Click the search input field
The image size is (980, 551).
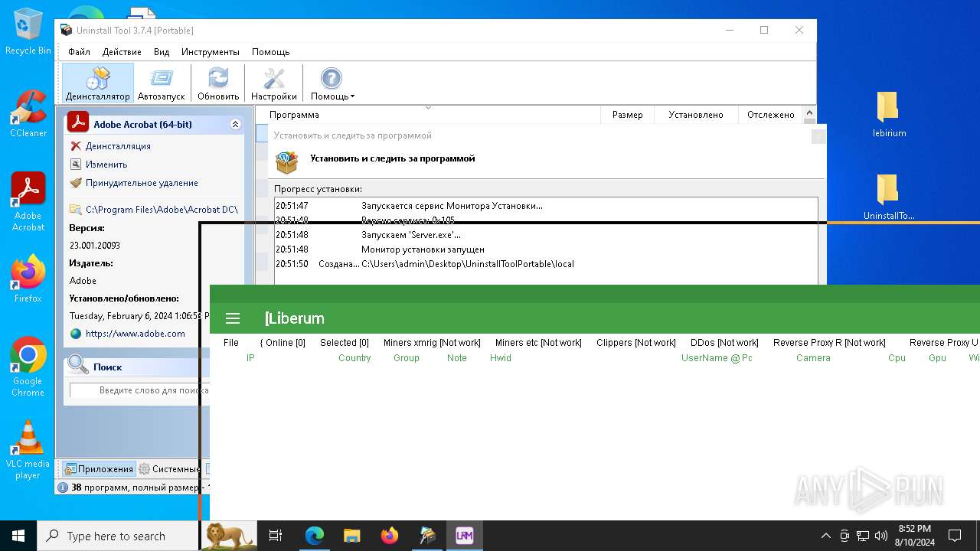[x=139, y=390]
